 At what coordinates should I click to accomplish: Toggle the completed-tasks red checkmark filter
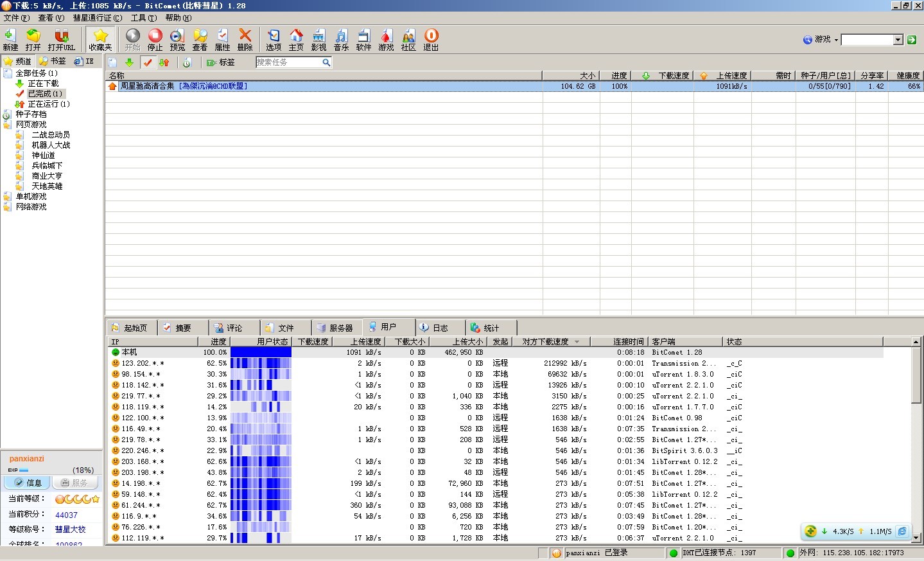click(x=148, y=62)
